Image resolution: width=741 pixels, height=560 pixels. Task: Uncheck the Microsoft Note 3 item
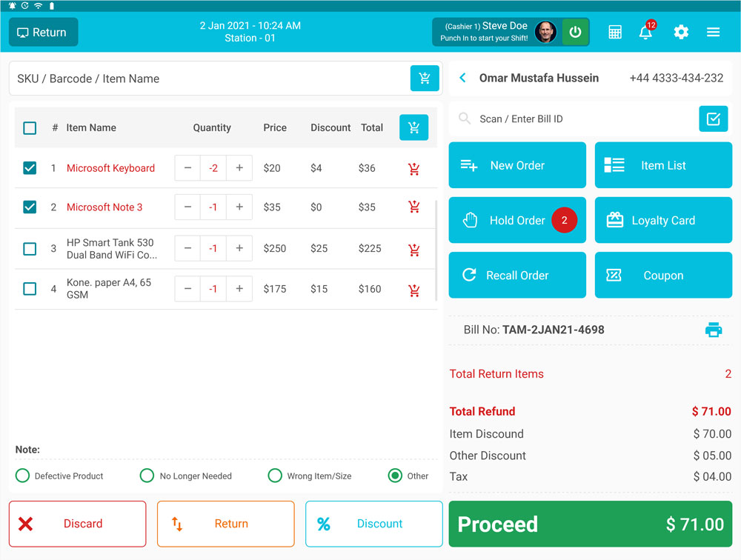tap(30, 207)
